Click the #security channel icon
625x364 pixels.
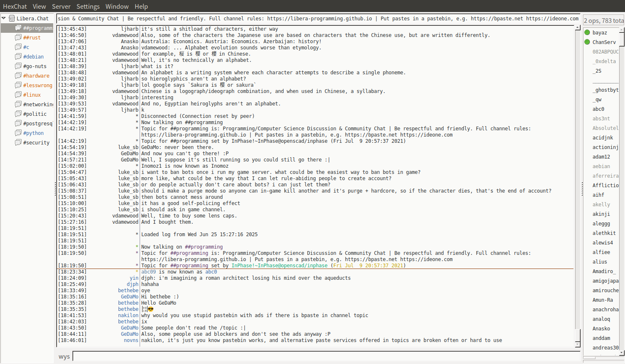pyautogui.click(x=18, y=142)
